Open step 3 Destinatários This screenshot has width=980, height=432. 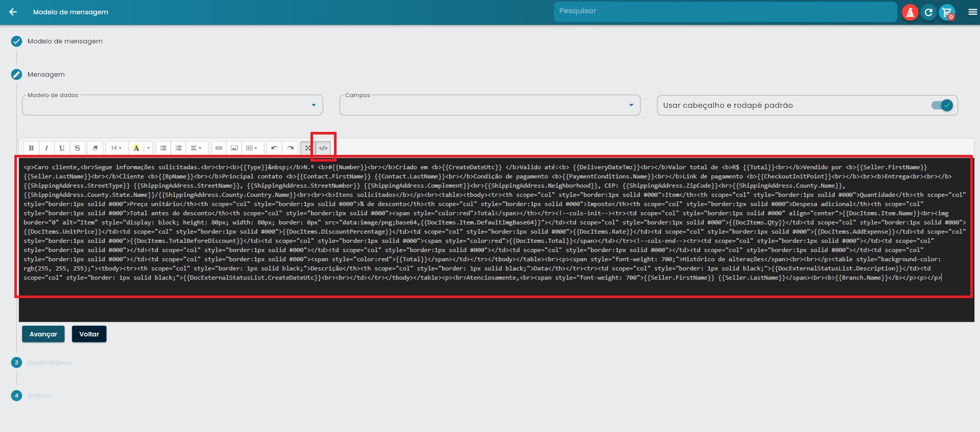click(50, 362)
